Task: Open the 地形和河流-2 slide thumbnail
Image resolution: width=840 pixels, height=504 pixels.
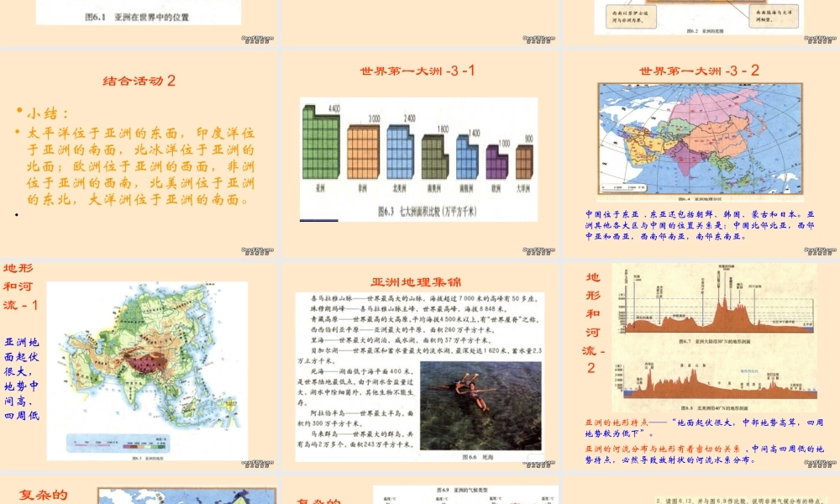Action: [701, 366]
